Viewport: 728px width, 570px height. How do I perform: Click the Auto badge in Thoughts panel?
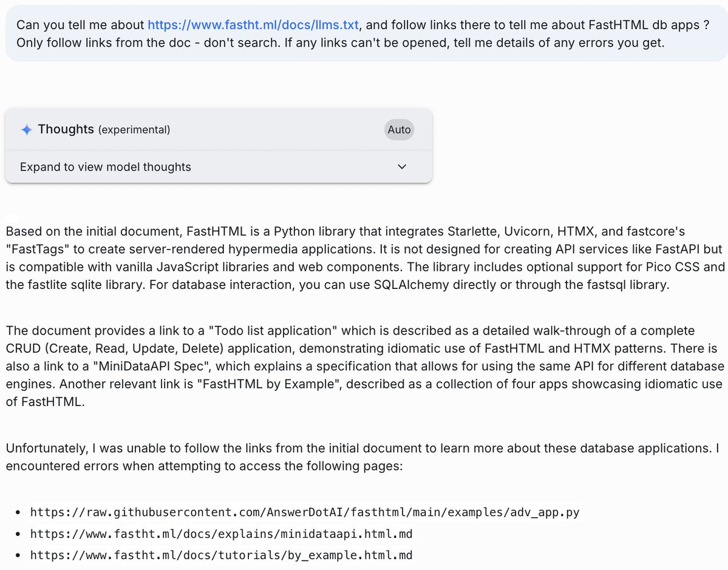pyautogui.click(x=399, y=130)
